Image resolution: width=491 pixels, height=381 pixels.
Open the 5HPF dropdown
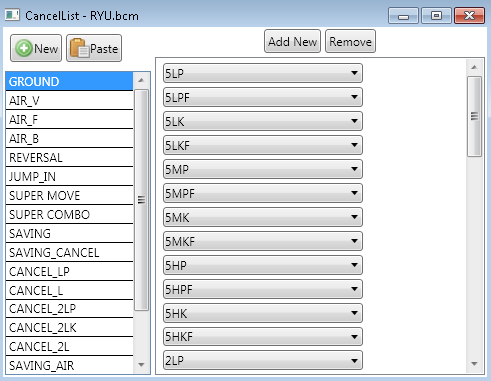tap(263, 289)
